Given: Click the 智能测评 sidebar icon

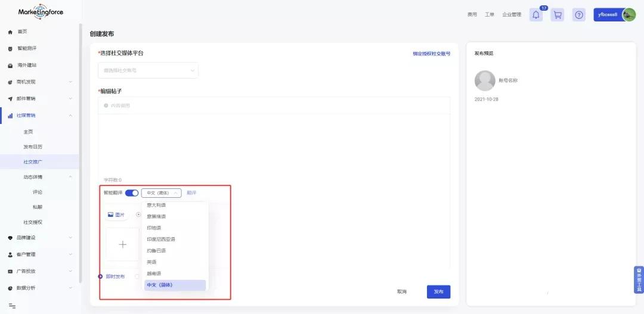Looking at the screenshot, I should (11, 49).
